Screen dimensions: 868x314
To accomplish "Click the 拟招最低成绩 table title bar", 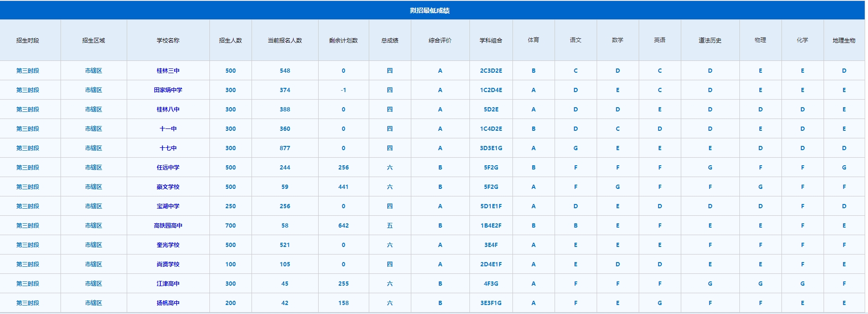I will (x=429, y=10).
